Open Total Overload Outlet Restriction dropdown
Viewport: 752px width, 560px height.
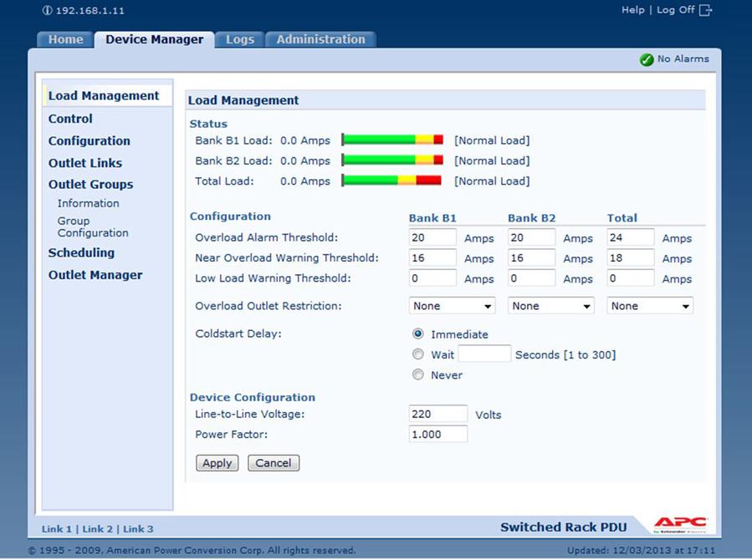pyautogui.click(x=649, y=306)
